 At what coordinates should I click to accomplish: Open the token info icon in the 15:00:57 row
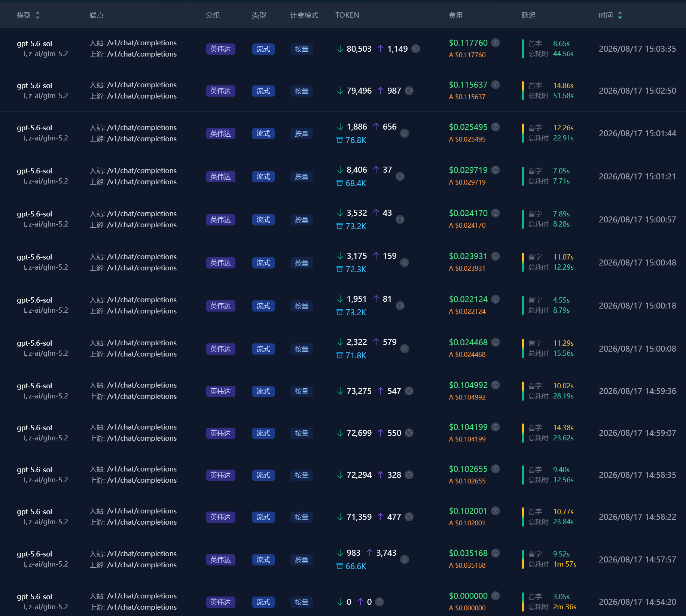(x=400, y=219)
